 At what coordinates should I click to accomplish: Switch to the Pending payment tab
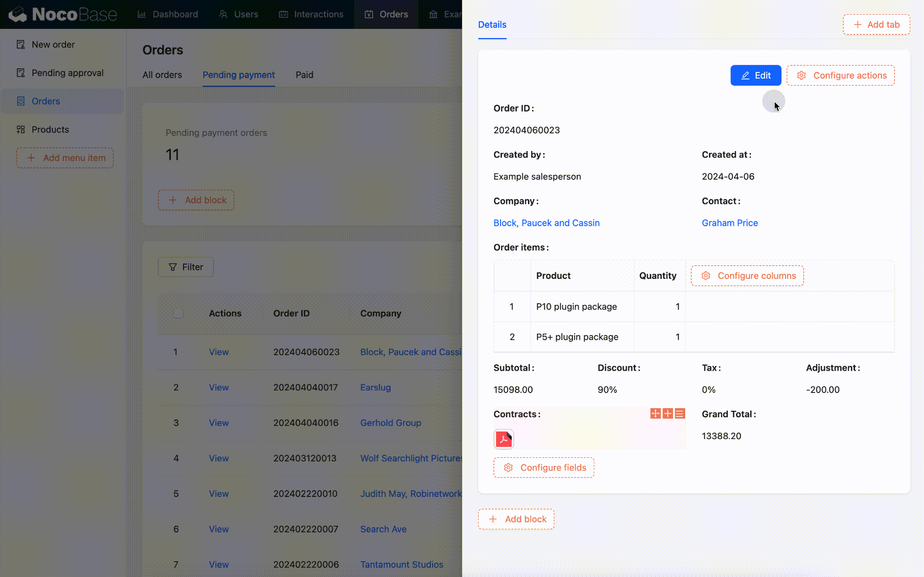(239, 75)
